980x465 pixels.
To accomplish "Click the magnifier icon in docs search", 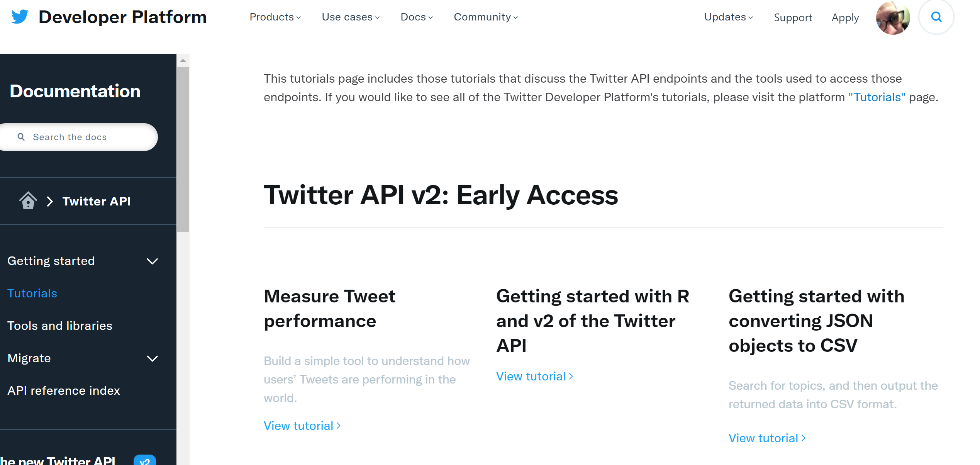I will click(x=21, y=137).
